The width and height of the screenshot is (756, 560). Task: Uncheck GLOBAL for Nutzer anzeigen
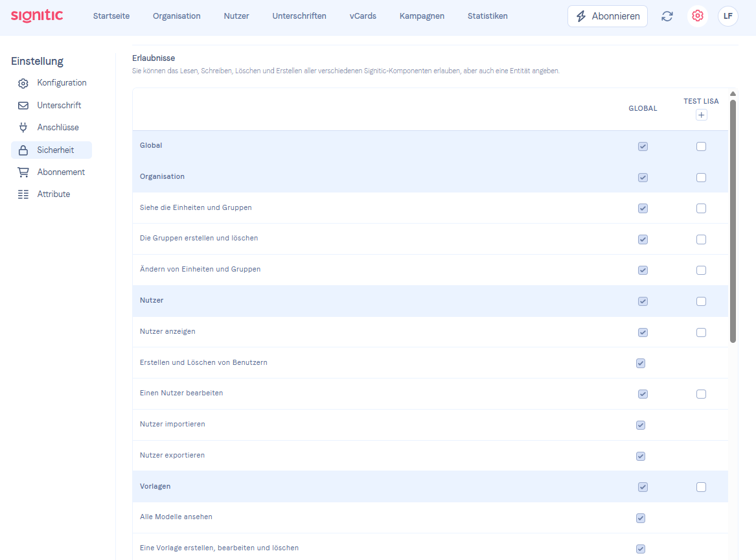point(643,332)
